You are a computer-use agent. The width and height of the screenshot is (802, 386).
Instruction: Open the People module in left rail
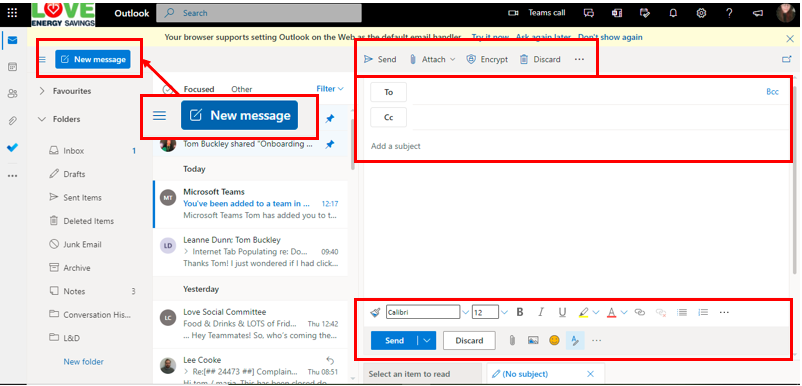pos(12,94)
